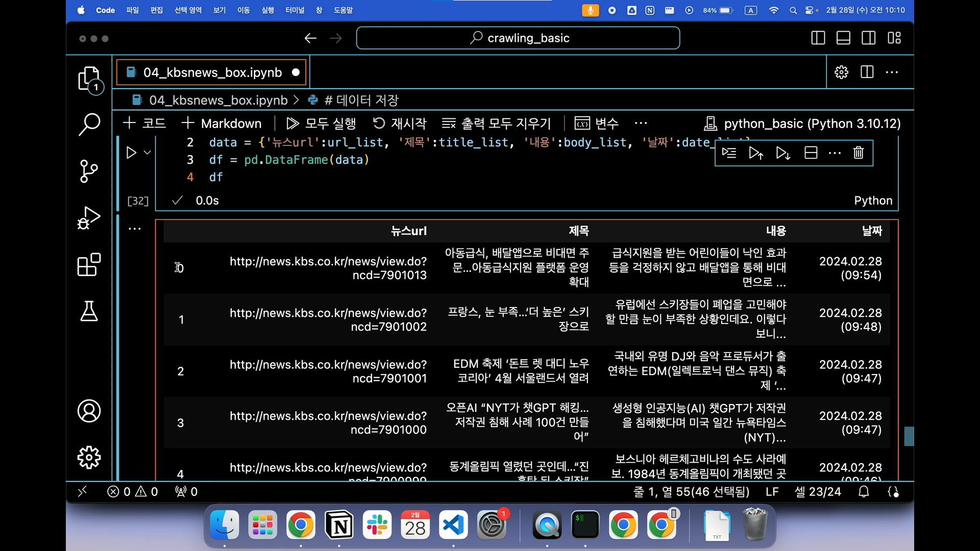Open the Run and Debug view
980x551 pixels.
[x=89, y=218]
